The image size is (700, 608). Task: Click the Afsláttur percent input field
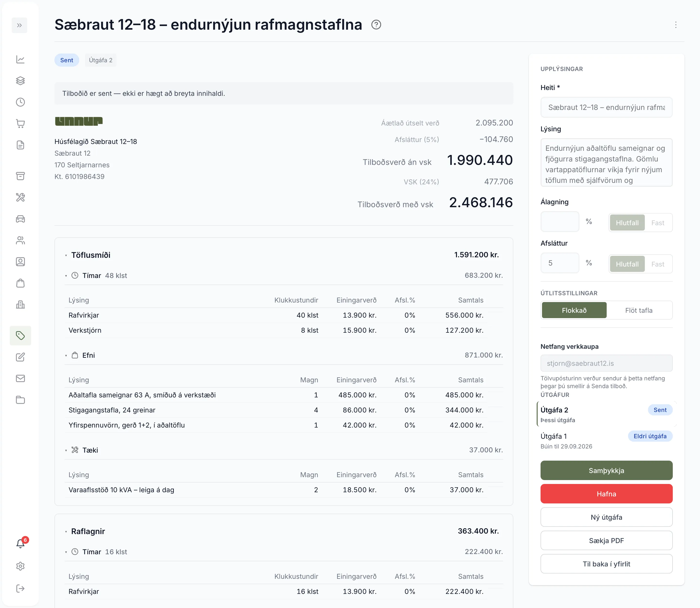[x=560, y=263]
